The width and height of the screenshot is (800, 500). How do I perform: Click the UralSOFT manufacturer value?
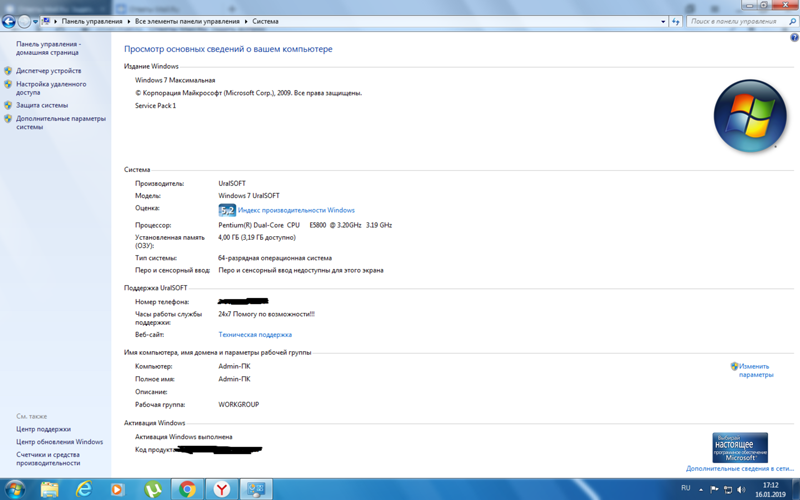(x=232, y=183)
